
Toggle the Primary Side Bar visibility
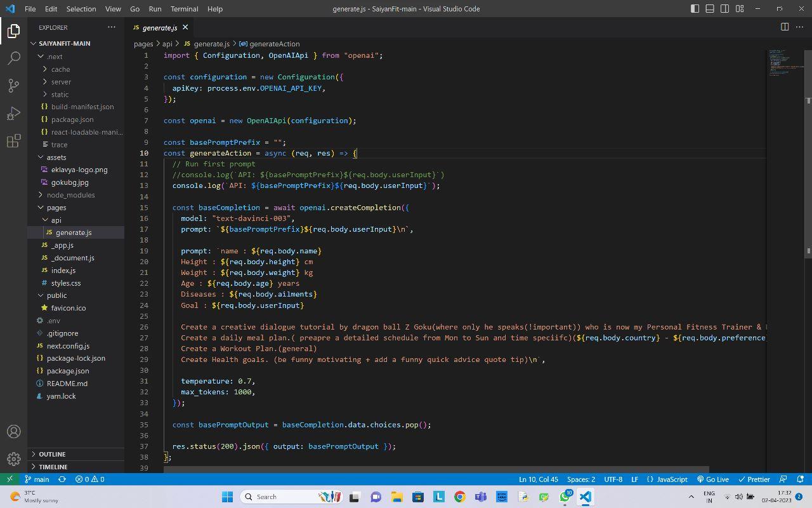pyautogui.click(x=695, y=9)
